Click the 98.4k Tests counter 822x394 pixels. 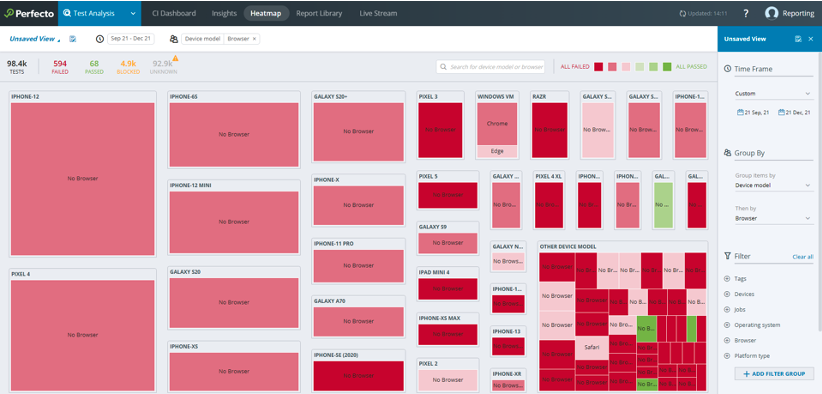pos(17,67)
